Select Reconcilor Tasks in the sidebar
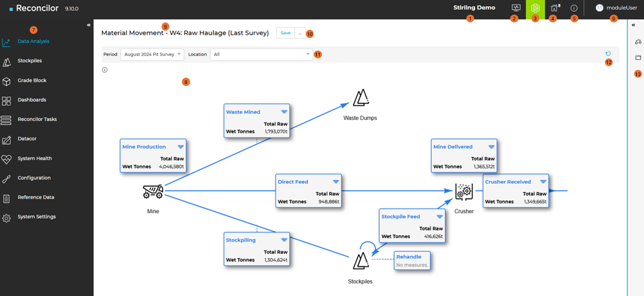This screenshot has width=644, height=296. point(37,119)
